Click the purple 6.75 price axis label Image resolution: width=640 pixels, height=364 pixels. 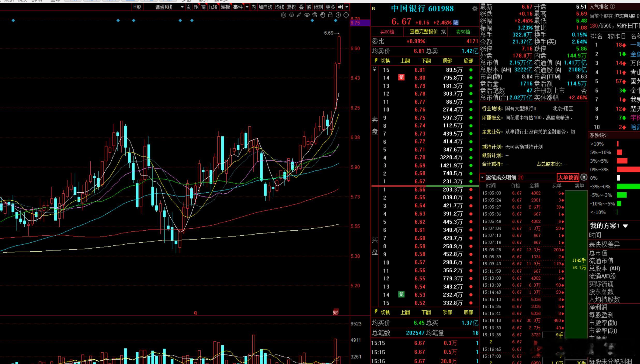pyautogui.click(x=360, y=23)
